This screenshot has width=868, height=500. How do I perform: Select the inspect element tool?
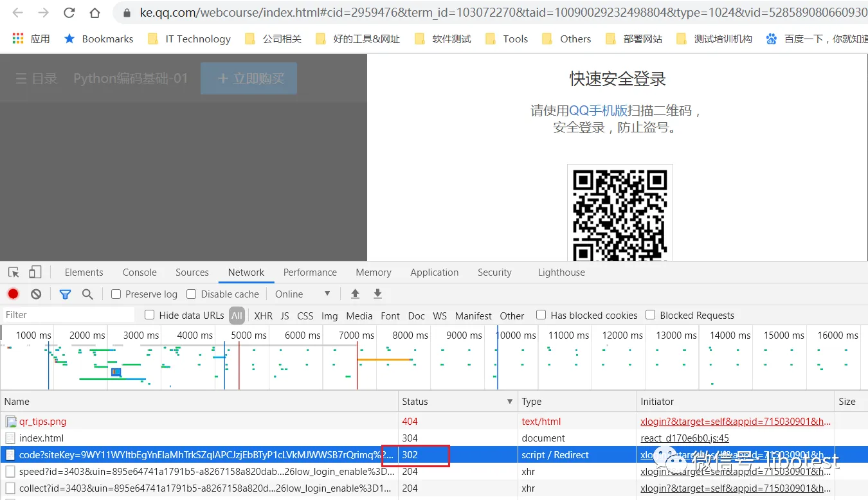(13, 272)
